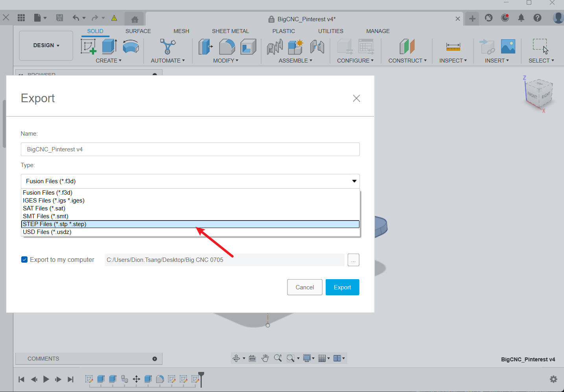Screen dimensions: 564x392
Task: Open the Configuration table icon
Action: pyautogui.click(x=366, y=46)
